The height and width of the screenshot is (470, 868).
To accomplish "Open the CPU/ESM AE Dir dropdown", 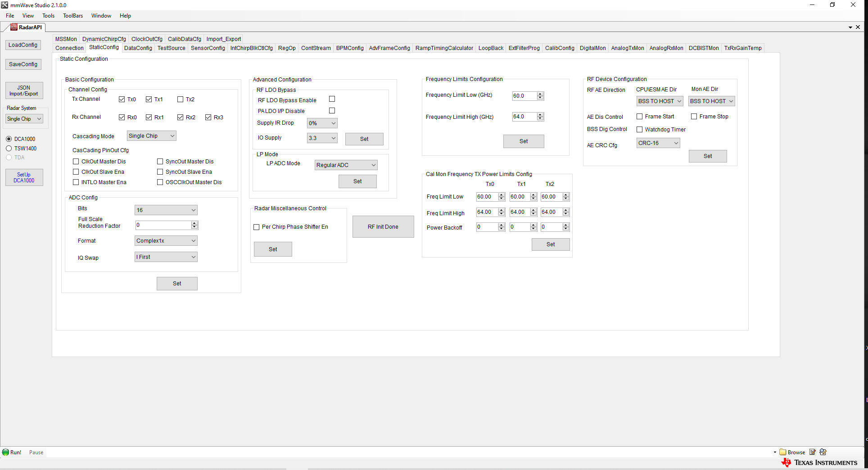I will pyautogui.click(x=660, y=101).
